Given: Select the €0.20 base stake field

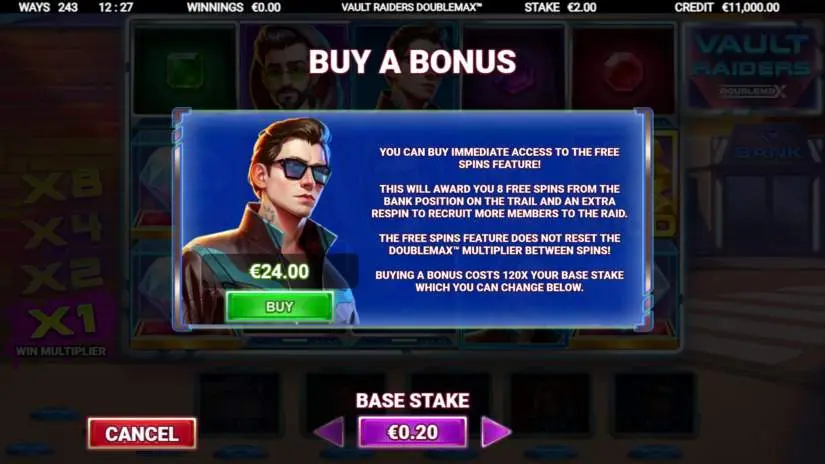Looking at the screenshot, I should coord(412,432).
